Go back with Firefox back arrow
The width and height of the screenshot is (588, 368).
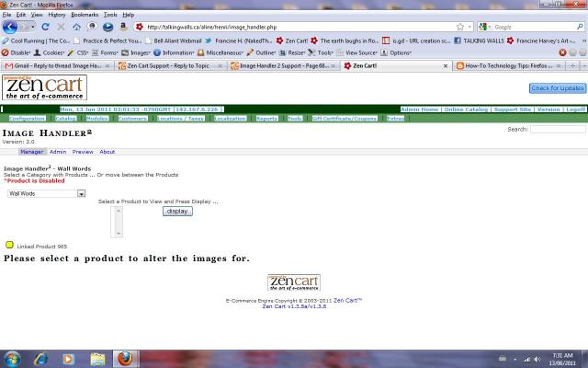(9, 27)
